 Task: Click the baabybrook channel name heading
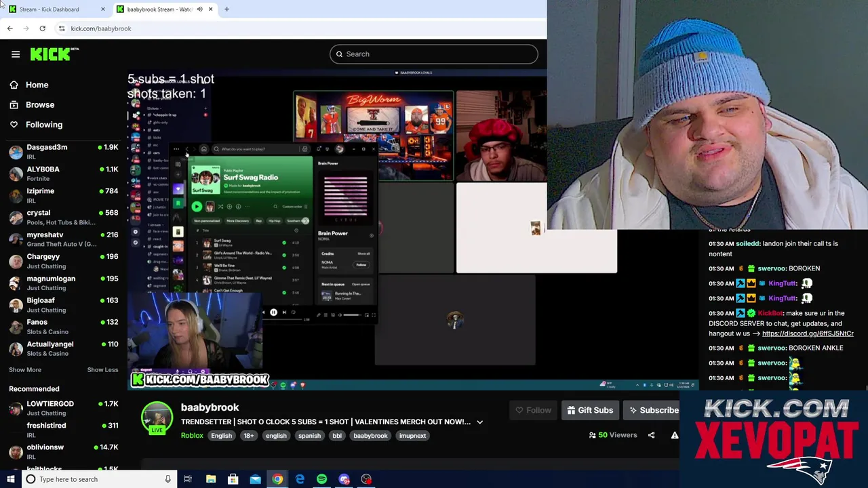(210, 407)
